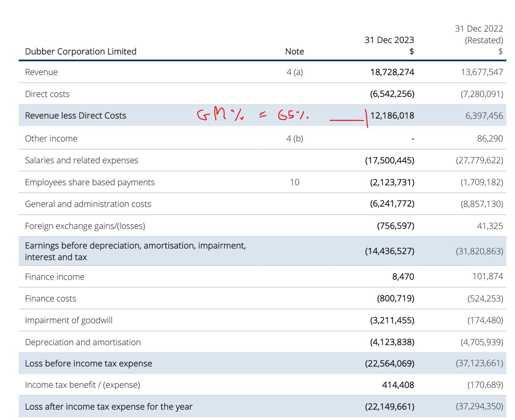
Task: Click 'Loss after income tax expense' label
Action: point(109,407)
